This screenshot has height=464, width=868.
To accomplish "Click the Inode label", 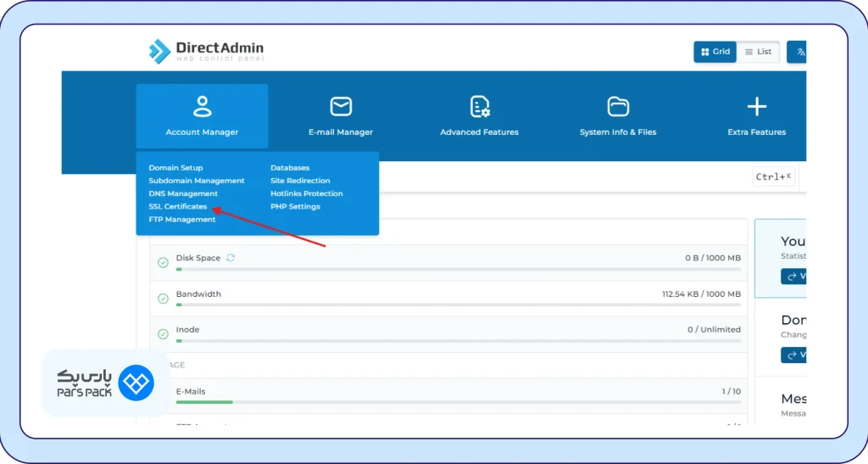I will point(187,329).
